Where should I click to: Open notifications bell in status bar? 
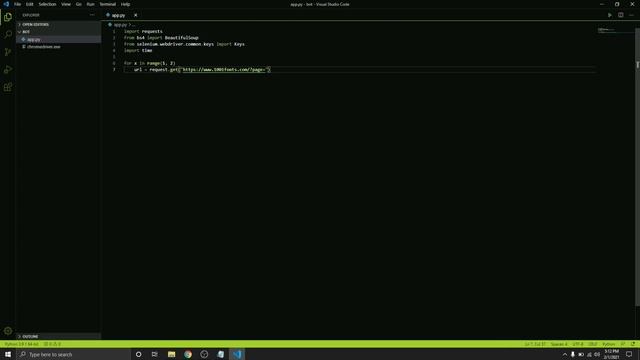tap(633, 344)
